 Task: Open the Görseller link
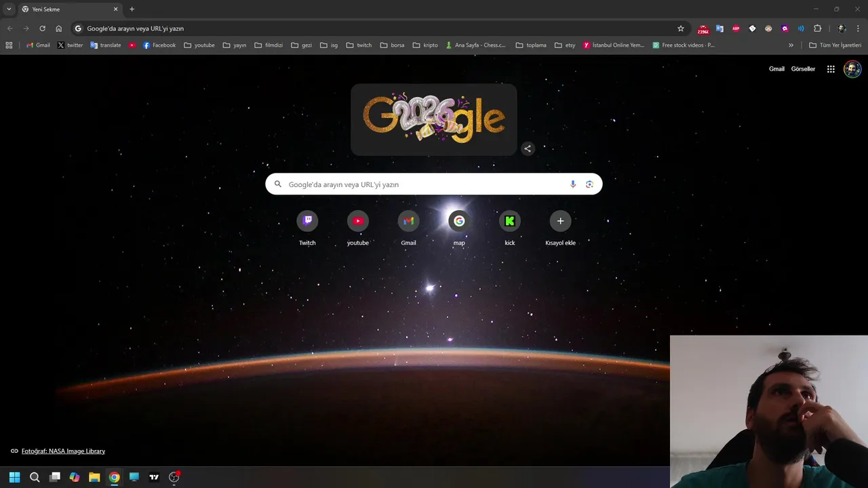803,69
